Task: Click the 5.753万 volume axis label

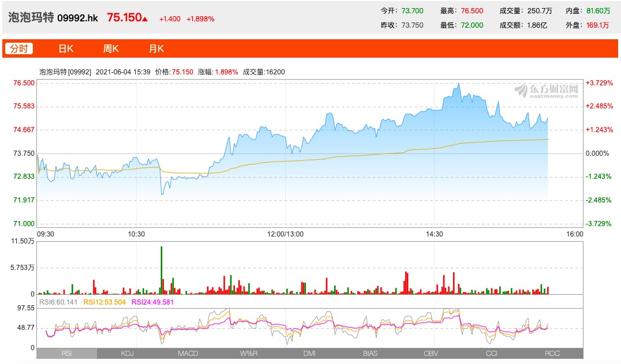Action: [23, 268]
